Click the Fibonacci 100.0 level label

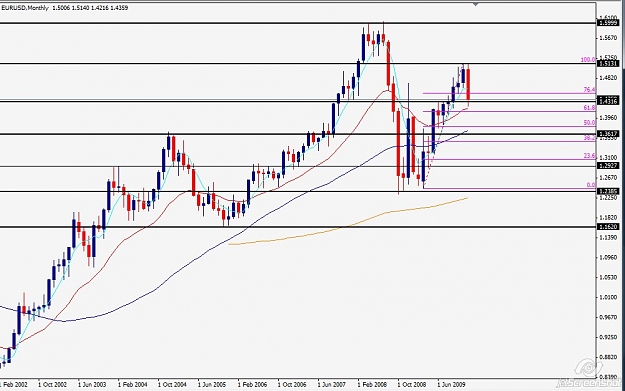(588, 60)
